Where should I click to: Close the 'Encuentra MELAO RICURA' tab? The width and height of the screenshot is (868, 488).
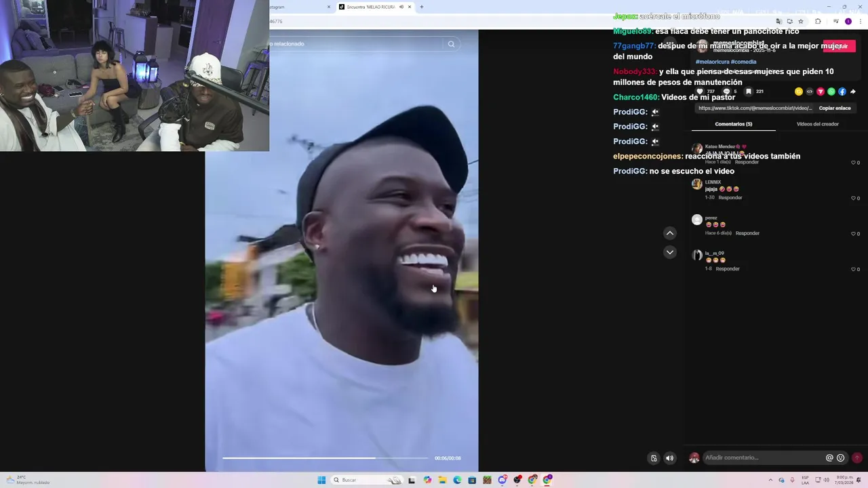[x=410, y=7]
